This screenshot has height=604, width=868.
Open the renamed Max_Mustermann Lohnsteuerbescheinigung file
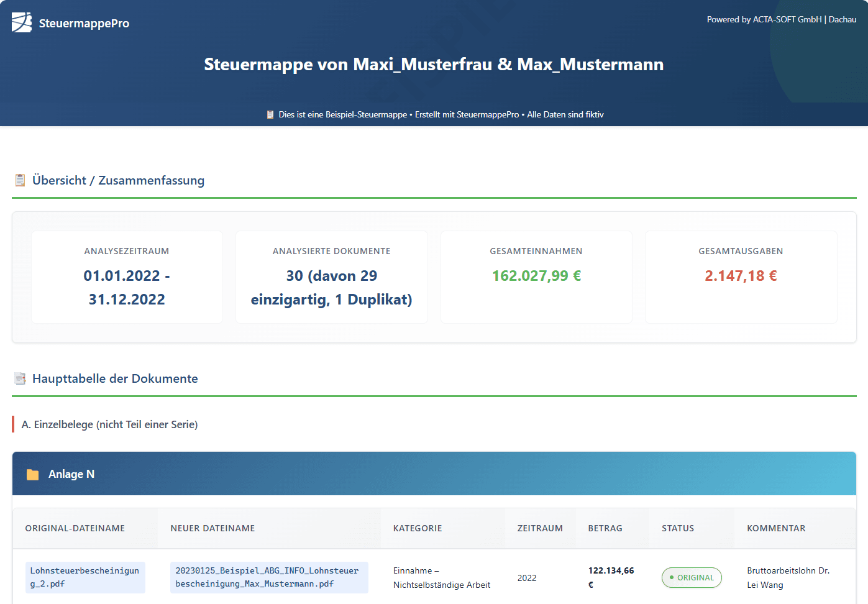[269, 577]
